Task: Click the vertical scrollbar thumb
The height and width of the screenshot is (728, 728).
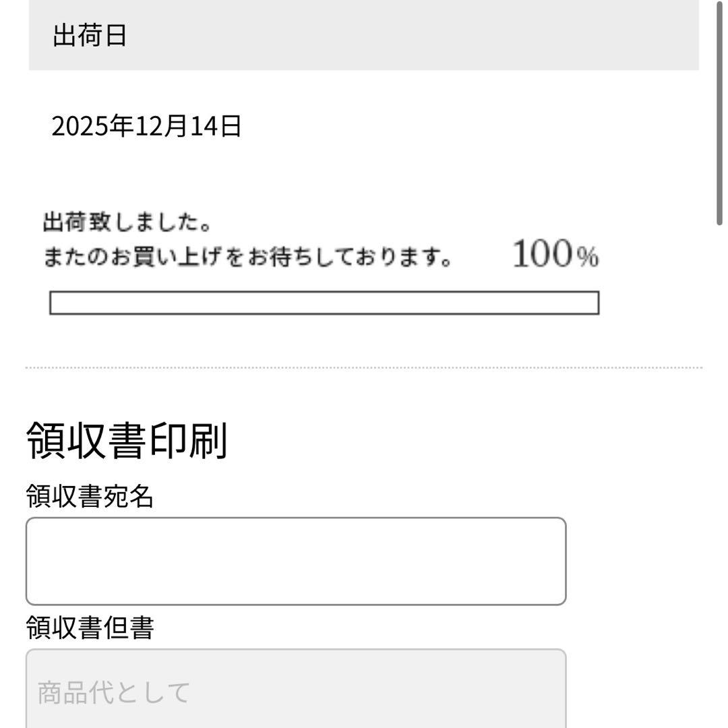Action: click(719, 115)
